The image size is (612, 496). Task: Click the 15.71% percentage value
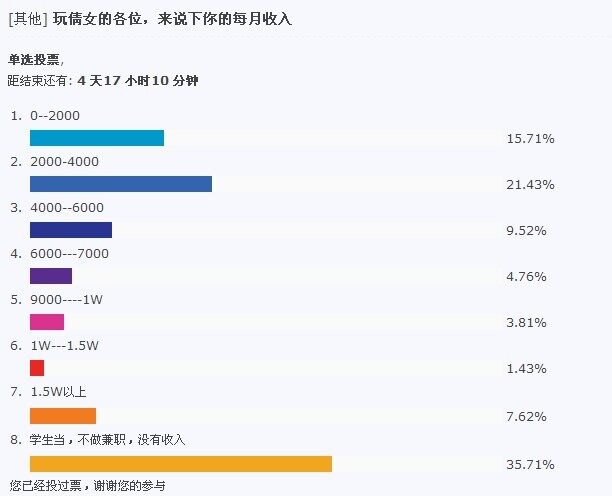[x=530, y=139]
